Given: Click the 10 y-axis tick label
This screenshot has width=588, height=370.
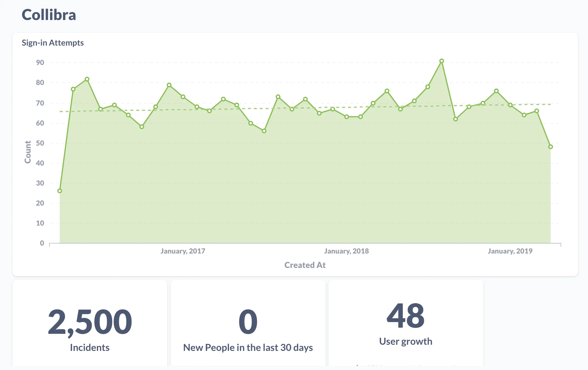Looking at the screenshot, I should coord(40,223).
